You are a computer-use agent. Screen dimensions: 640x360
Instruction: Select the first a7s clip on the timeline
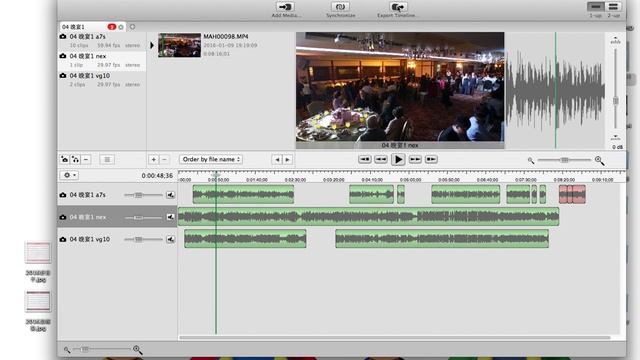coord(243,194)
